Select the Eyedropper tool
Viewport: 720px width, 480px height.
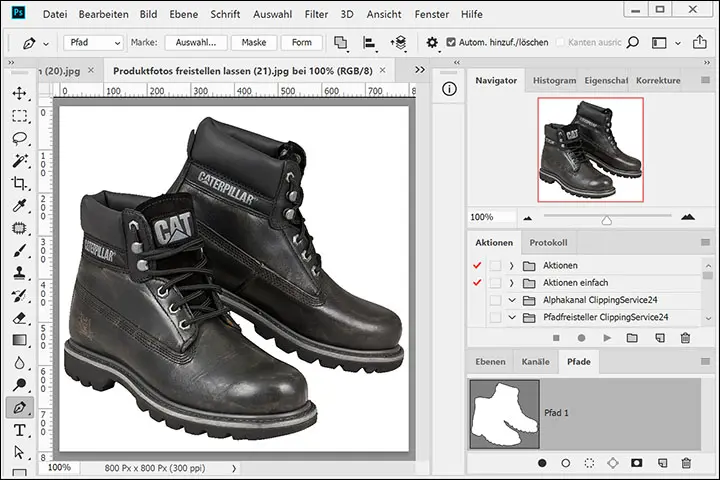pos(19,207)
